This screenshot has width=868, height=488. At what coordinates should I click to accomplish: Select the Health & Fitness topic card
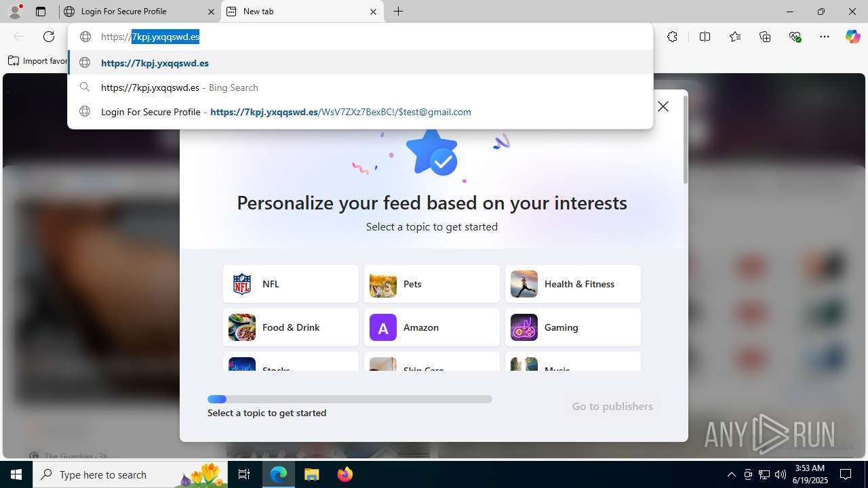573,284
